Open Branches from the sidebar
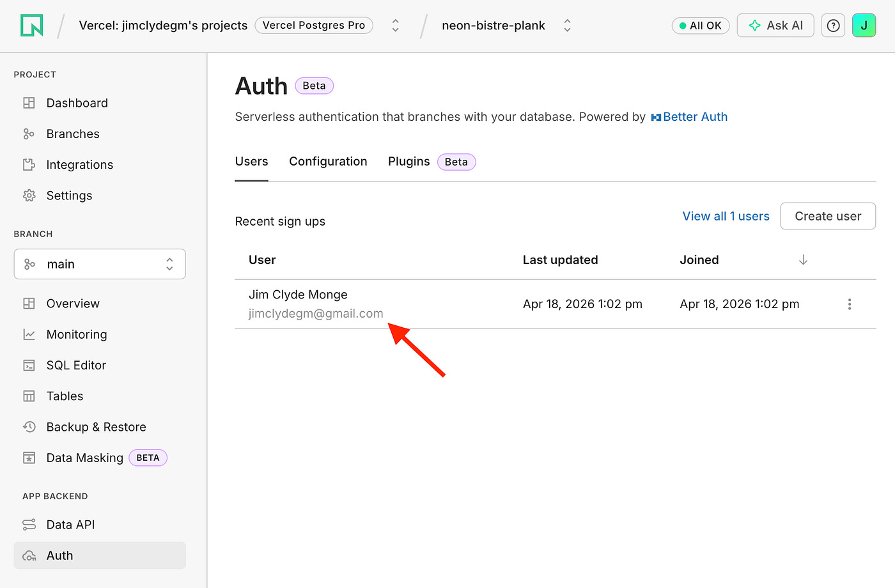This screenshot has height=588, width=895. tap(72, 134)
